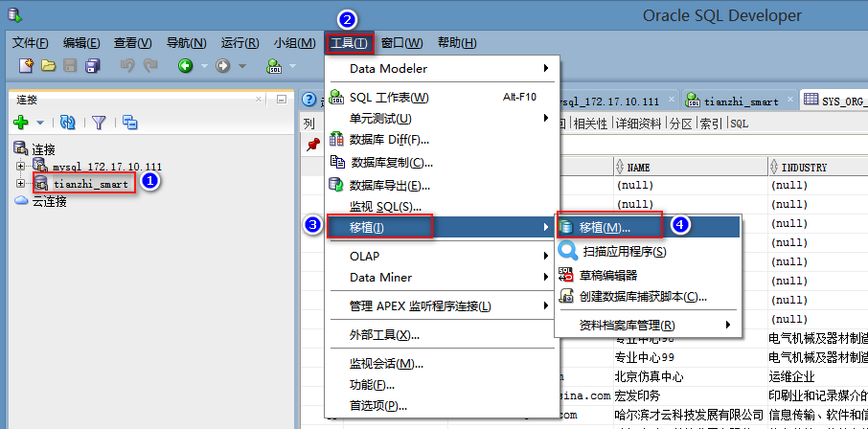This screenshot has width=868, height=429.
Task: Click the NAME column header
Action: (691, 167)
